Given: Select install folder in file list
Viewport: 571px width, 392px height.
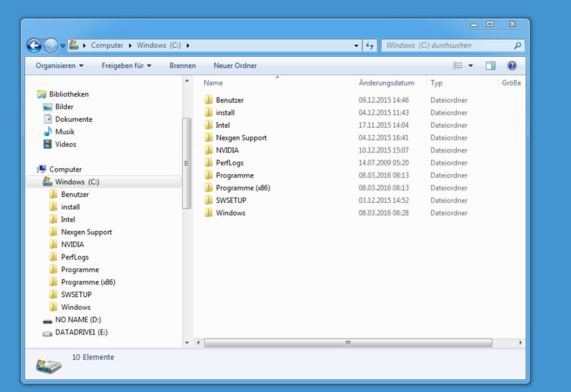Looking at the screenshot, I should (219, 112).
